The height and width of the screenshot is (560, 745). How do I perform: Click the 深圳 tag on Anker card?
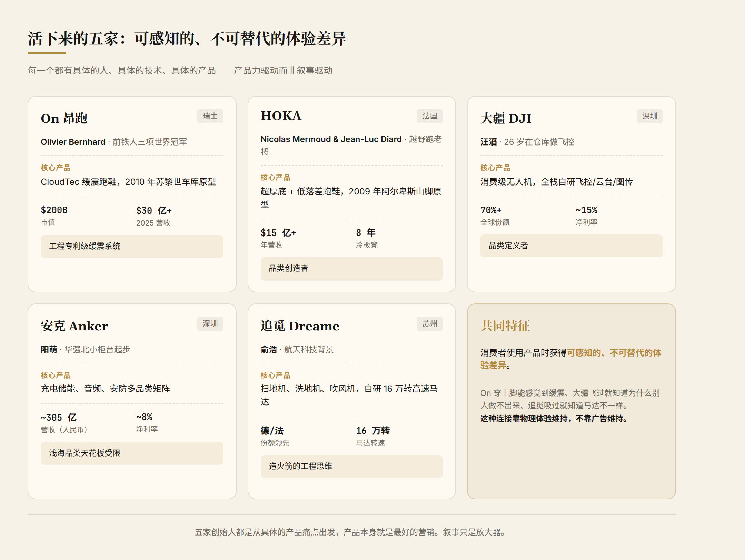pos(210,324)
